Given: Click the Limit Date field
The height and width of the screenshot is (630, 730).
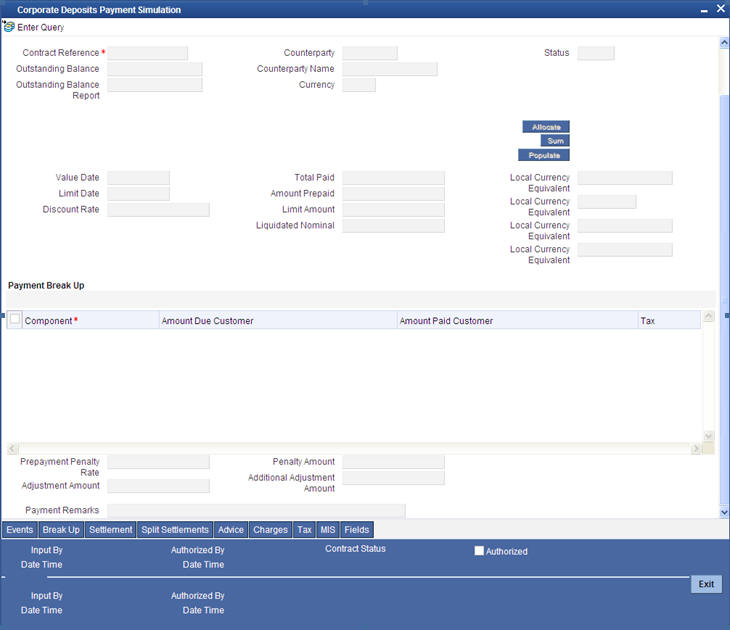Looking at the screenshot, I should coord(139,194).
